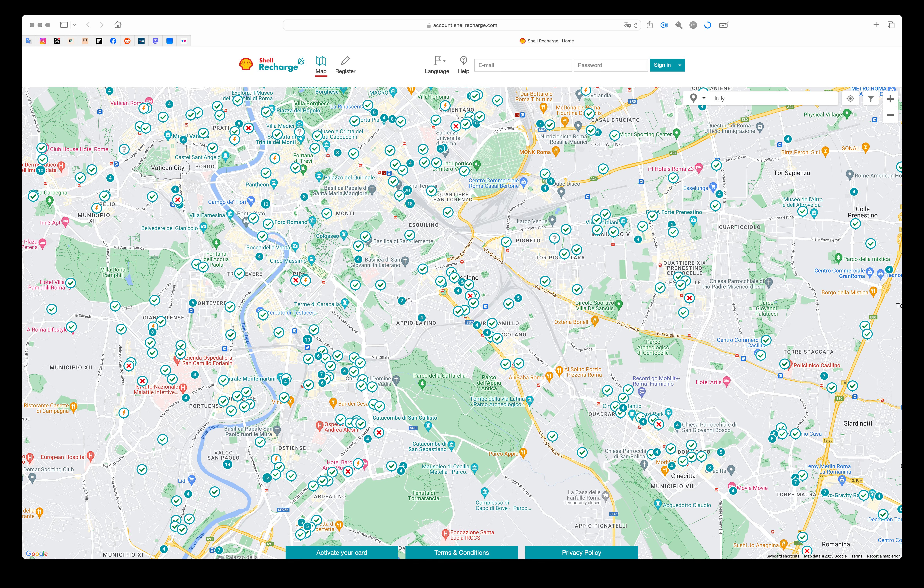Click the E-mail input field
The width and height of the screenshot is (924, 588).
tap(523, 65)
